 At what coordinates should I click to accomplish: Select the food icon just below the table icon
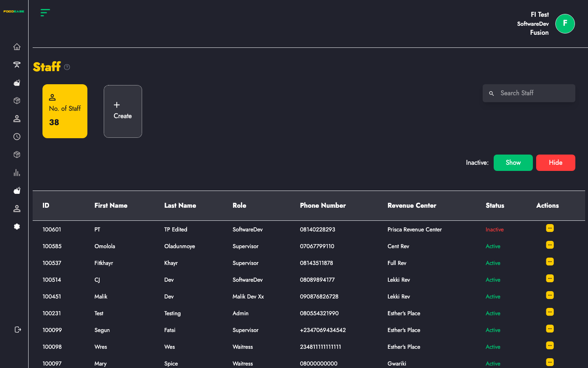click(17, 83)
